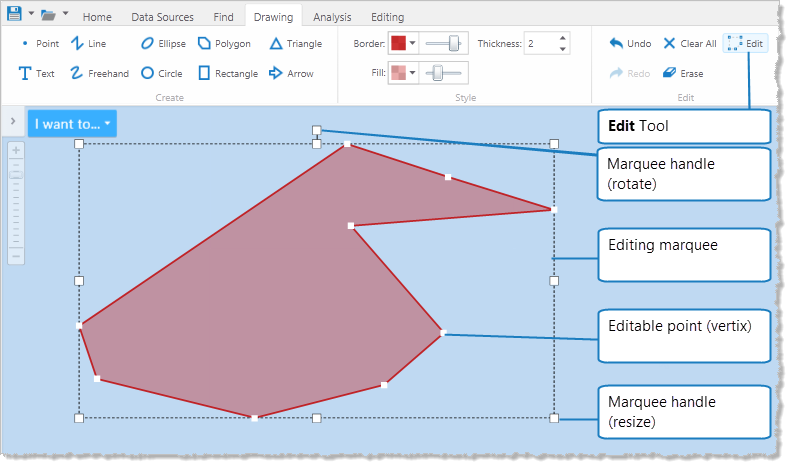Increase thickness with the up stepper
Image resolution: width=787 pixels, height=462 pixels.
tap(563, 39)
